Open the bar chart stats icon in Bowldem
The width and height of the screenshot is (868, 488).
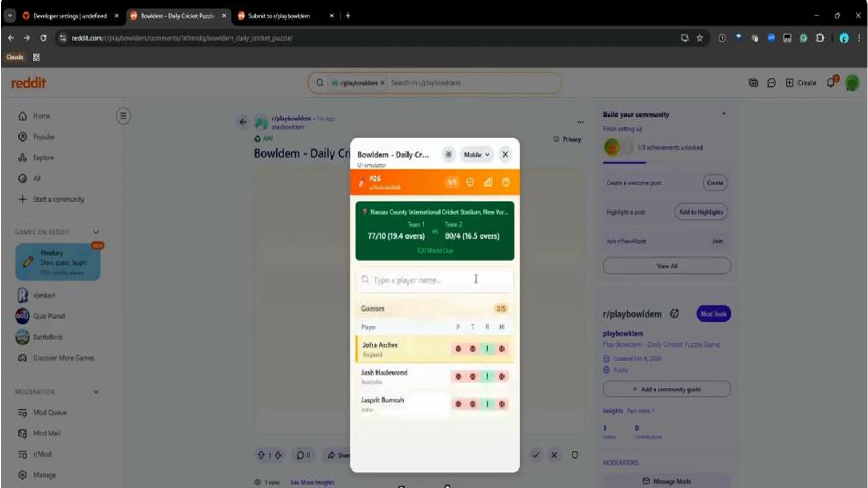(488, 182)
